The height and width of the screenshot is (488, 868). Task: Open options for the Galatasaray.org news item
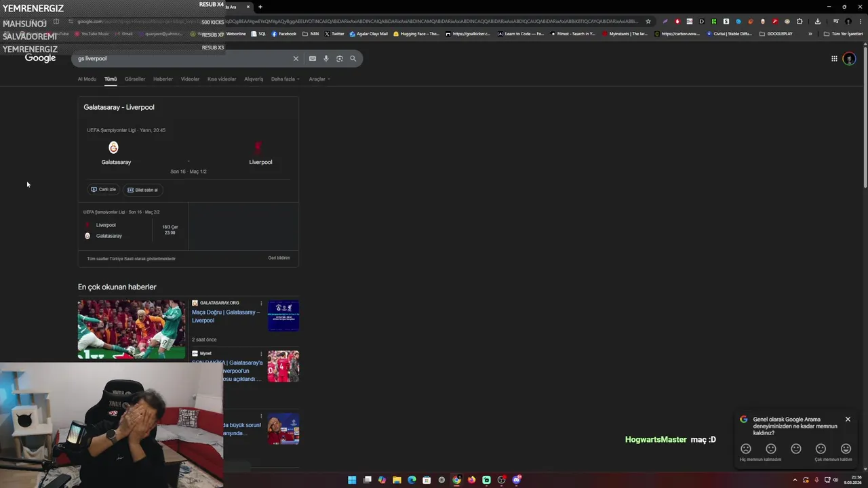(261, 304)
